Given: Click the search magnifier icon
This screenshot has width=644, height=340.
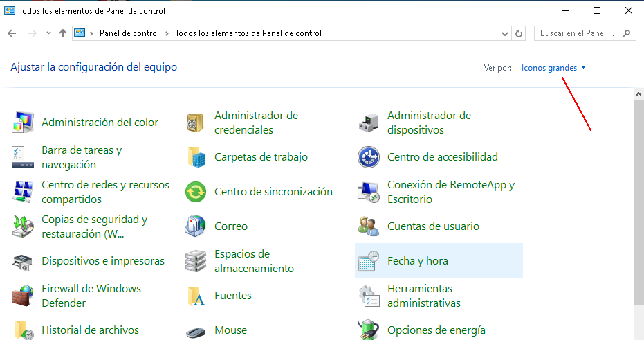Looking at the screenshot, I should pos(626,33).
